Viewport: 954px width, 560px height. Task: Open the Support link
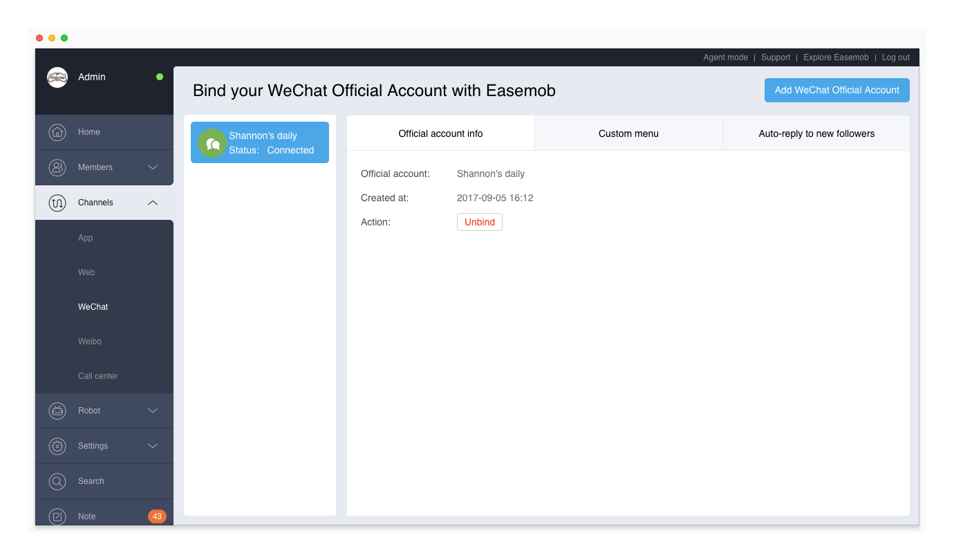pos(776,57)
